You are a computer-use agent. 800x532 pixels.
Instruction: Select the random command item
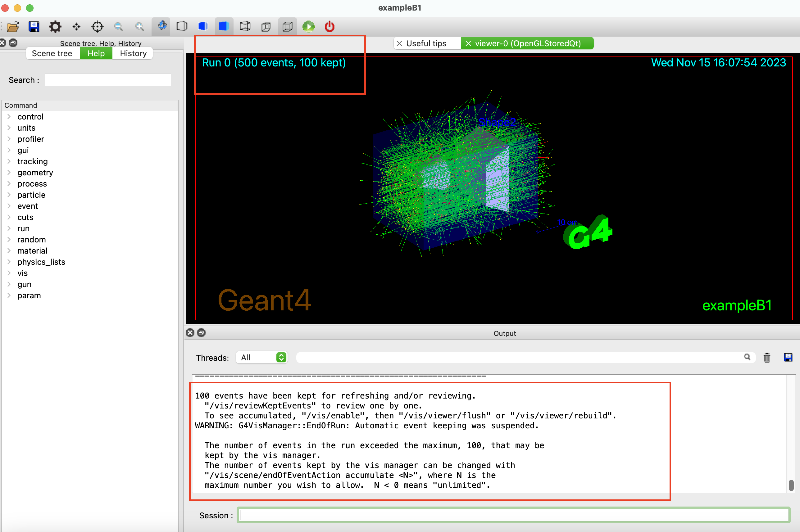point(32,240)
